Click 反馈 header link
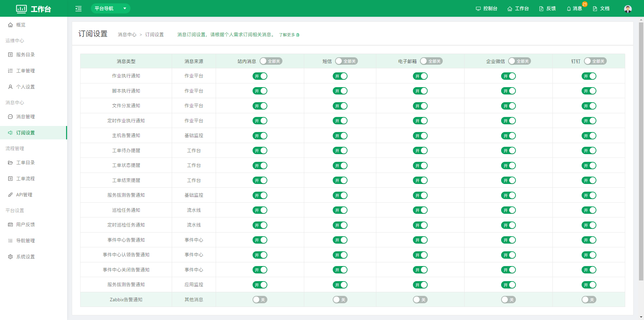This screenshot has width=644, height=320. (547, 9)
